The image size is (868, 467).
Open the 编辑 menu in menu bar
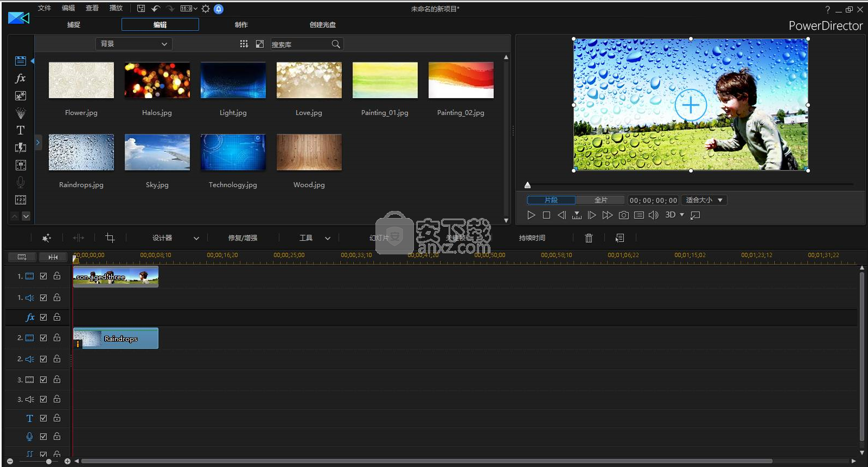point(68,8)
